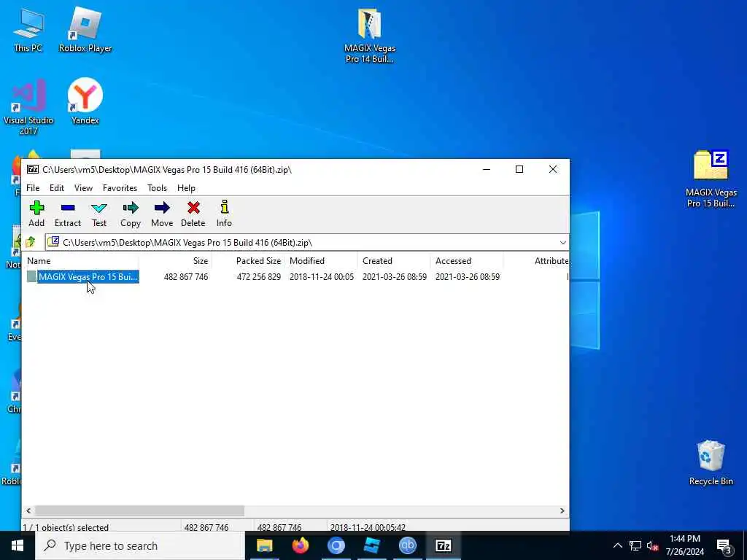The width and height of the screenshot is (747, 560).
Task: Click the taskbar search box
Action: (140, 545)
